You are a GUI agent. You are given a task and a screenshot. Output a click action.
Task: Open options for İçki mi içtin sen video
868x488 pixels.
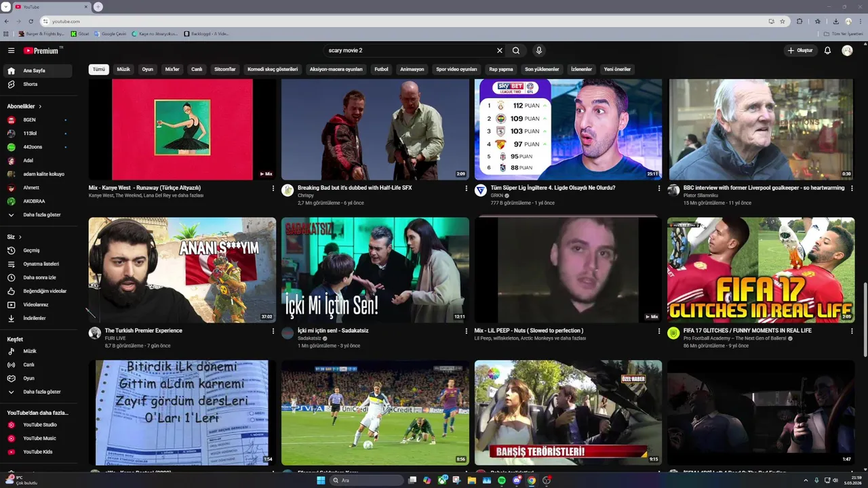pos(466,331)
